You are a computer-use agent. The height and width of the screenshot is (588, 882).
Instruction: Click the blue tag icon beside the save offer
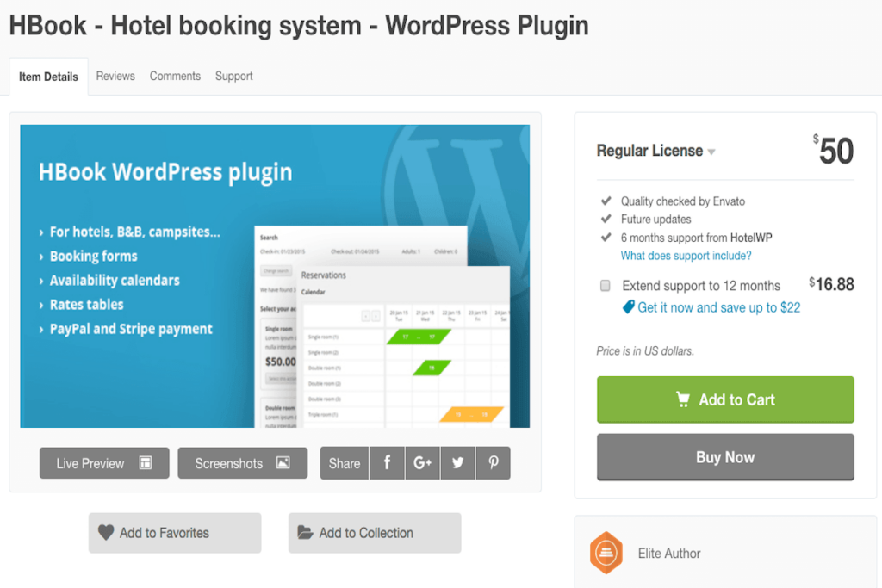tap(628, 307)
